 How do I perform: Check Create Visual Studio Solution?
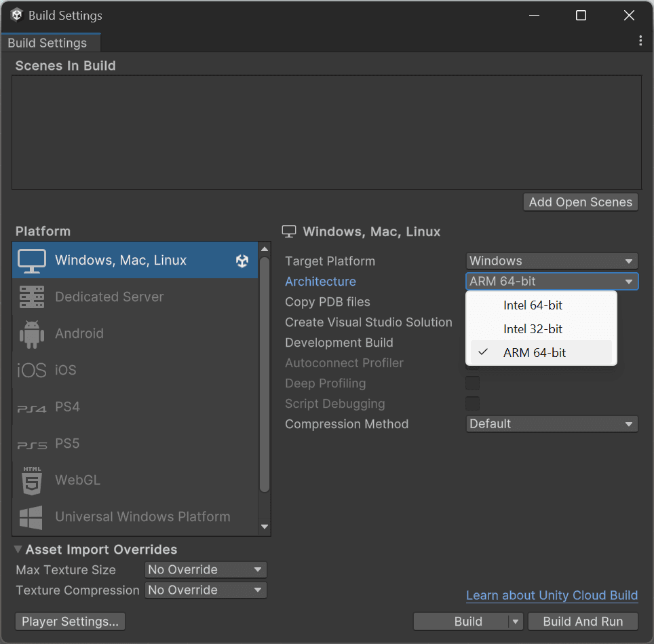(x=472, y=322)
